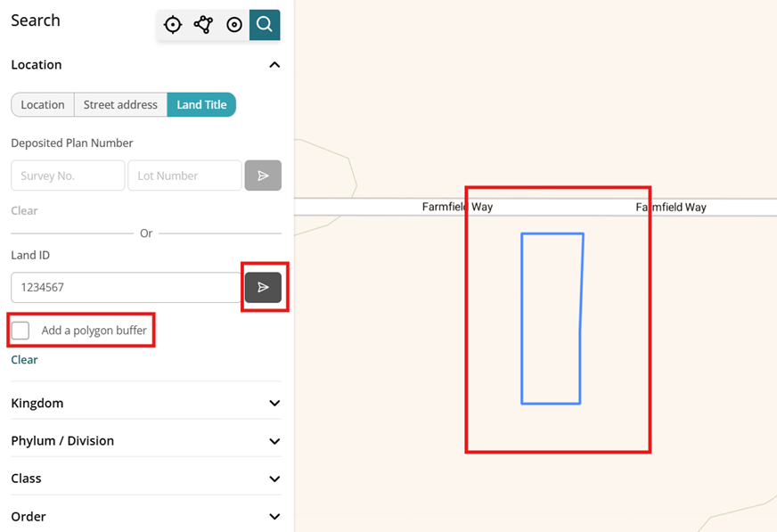777x532 pixels.
Task: Click Clear under Deposited Plan Number
Action: [24, 211]
